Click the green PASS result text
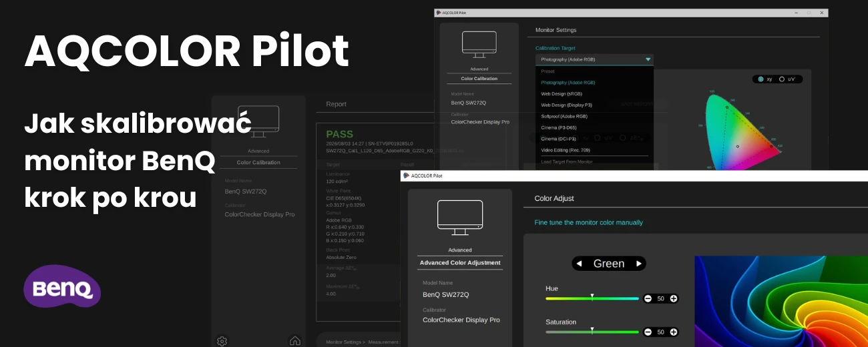Image resolution: width=868 pixels, height=347 pixels. [340, 134]
